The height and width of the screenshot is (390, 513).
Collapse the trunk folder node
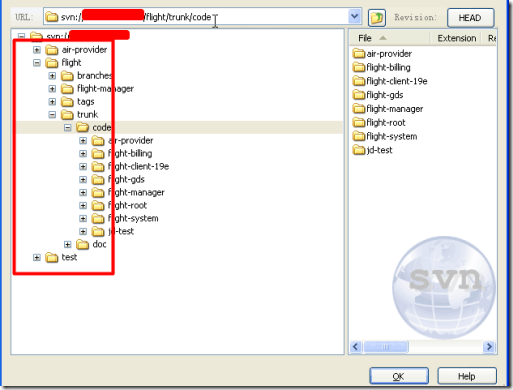click(52, 115)
